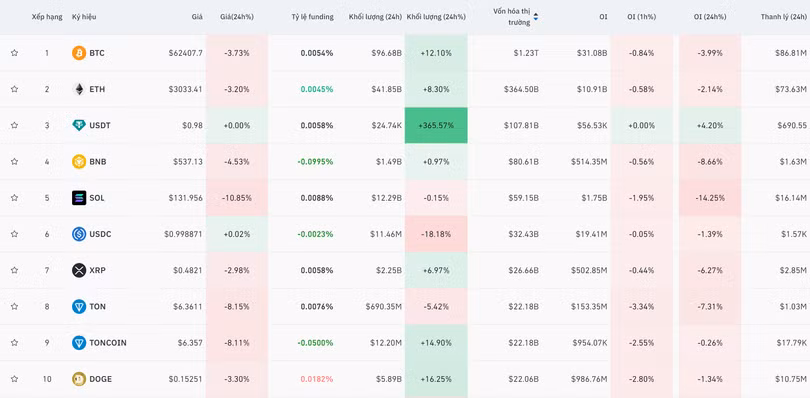Sort by the OI column header
This screenshot has width=810, height=398.
point(603,17)
